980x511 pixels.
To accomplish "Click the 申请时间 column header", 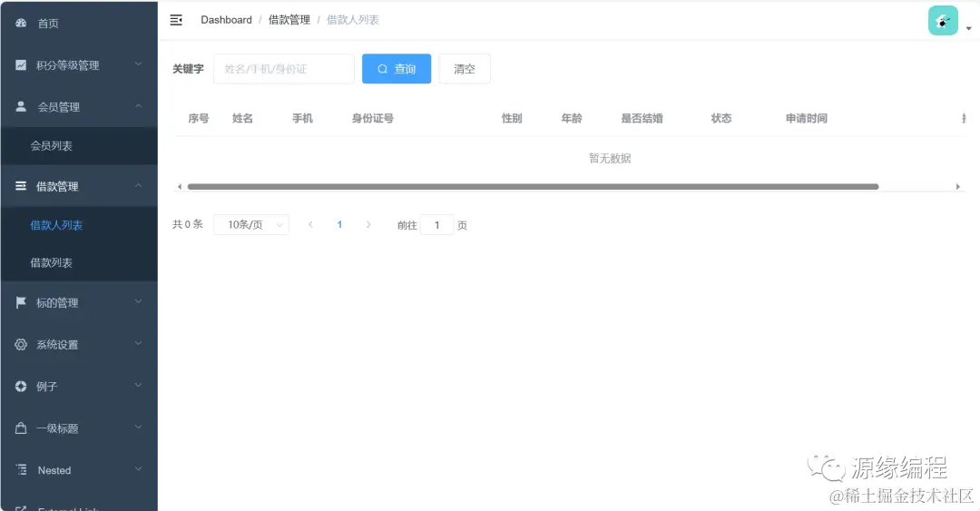I will pyautogui.click(x=807, y=118).
